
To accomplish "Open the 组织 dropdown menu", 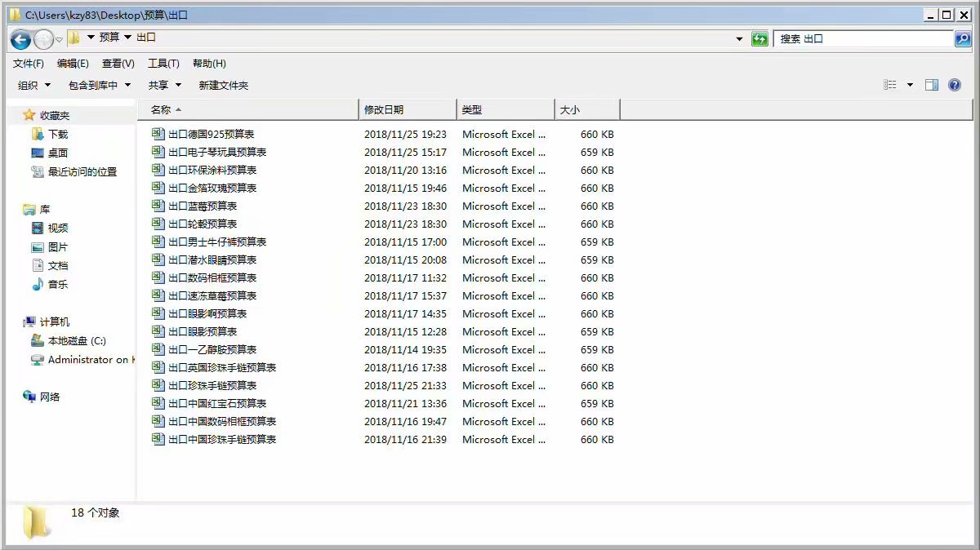I will 34,85.
